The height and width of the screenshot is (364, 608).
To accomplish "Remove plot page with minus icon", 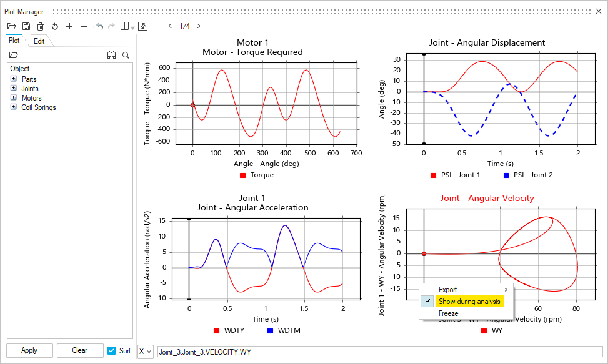I will pos(84,26).
